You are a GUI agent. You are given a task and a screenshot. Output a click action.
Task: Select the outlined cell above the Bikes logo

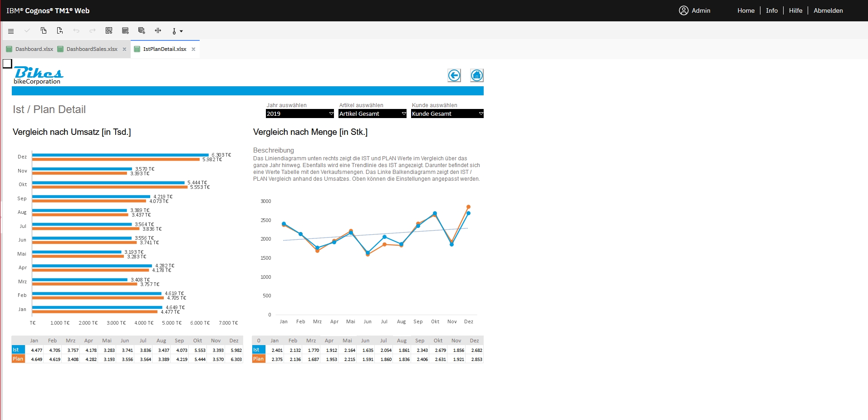[x=7, y=64]
